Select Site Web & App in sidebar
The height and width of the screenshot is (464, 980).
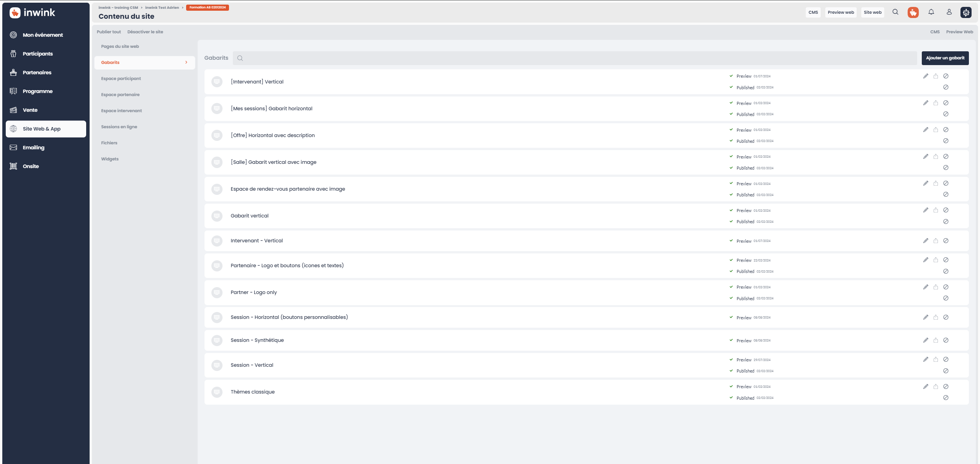coord(46,129)
